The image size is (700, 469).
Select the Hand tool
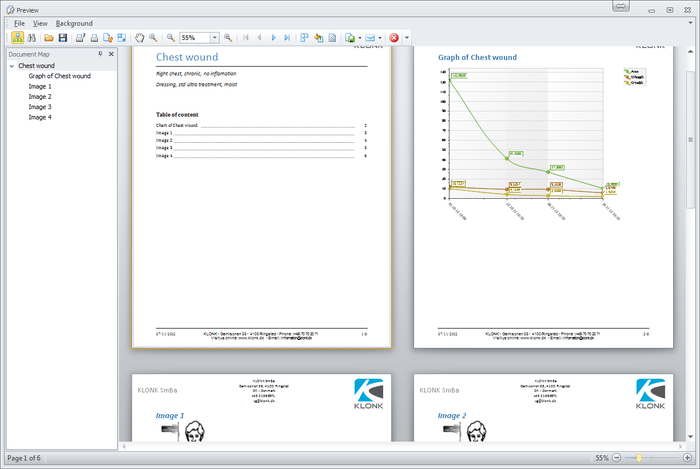coord(140,38)
